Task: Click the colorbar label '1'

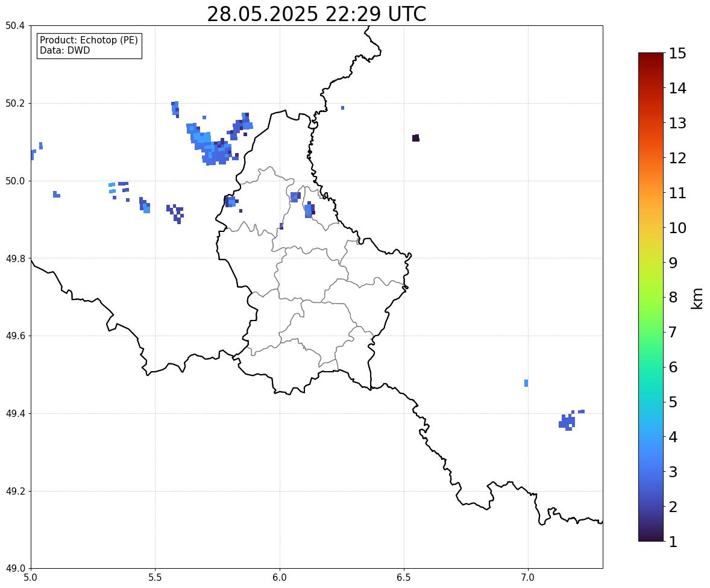Action: 673,542
